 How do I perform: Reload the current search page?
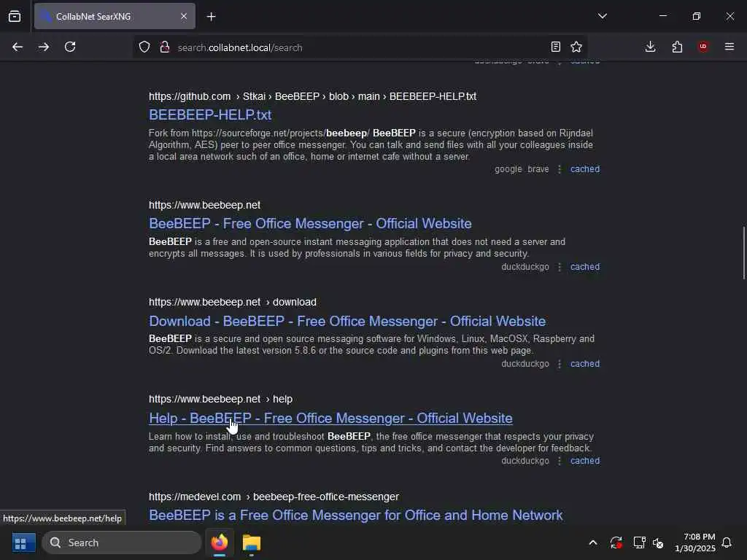click(70, 47)
